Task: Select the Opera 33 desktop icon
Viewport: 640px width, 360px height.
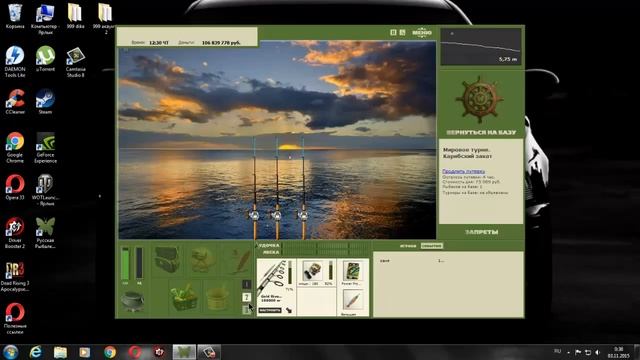Action: click(15, 187)
